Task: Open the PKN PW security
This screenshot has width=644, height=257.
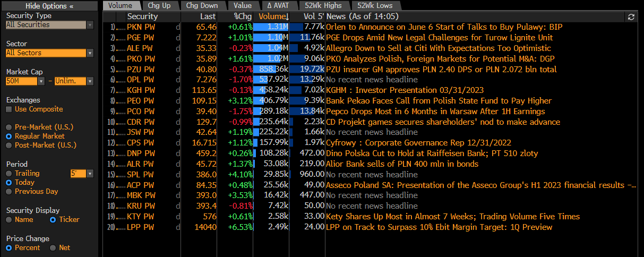Action: coord(141,27)
